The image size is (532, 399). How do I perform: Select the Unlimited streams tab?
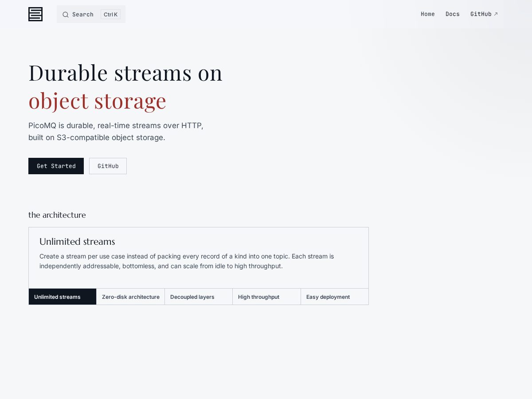63,297
